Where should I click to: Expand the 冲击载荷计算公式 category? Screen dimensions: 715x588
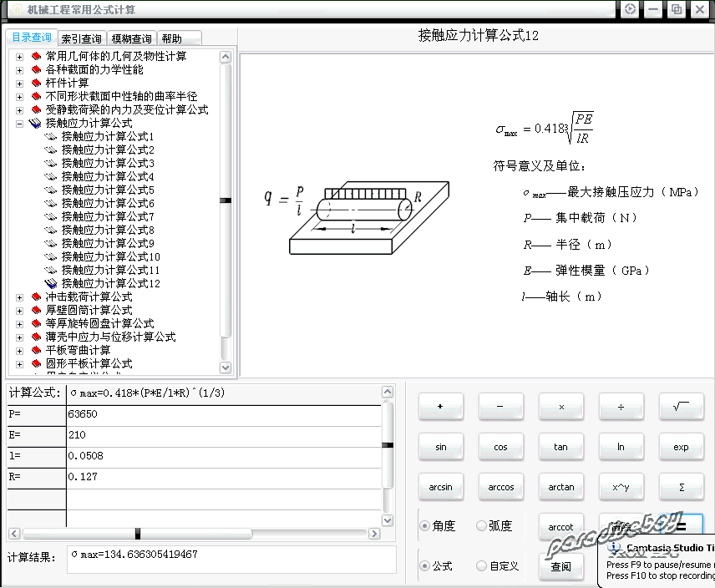(x=18, y=296)
